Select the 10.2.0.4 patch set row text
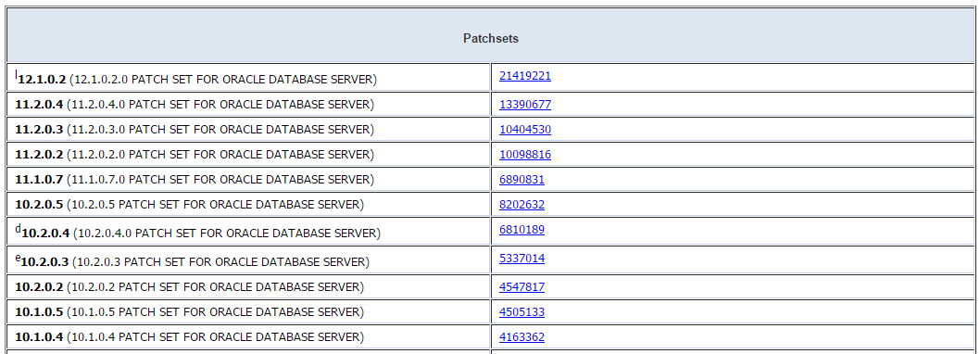 pyautogui.click(x=197, y=232)
